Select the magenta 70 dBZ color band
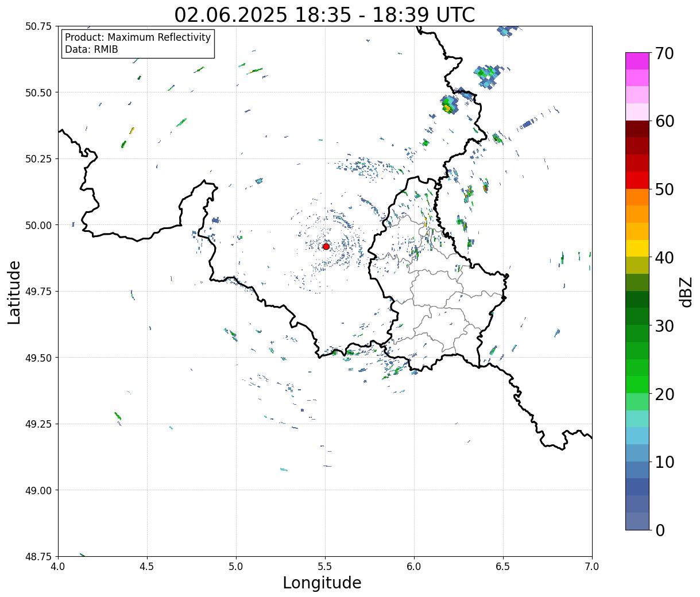This screenshot has width=700, height=597. point(637,61)
